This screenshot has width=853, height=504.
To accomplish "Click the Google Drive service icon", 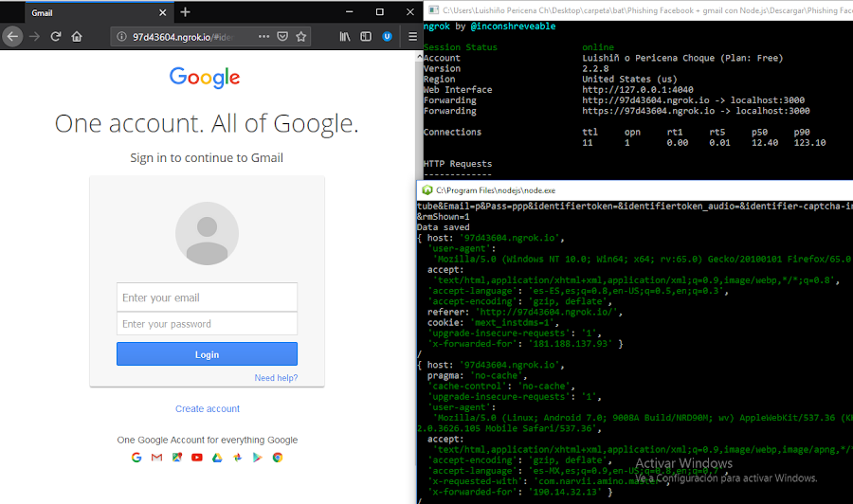I will [217, 458].
